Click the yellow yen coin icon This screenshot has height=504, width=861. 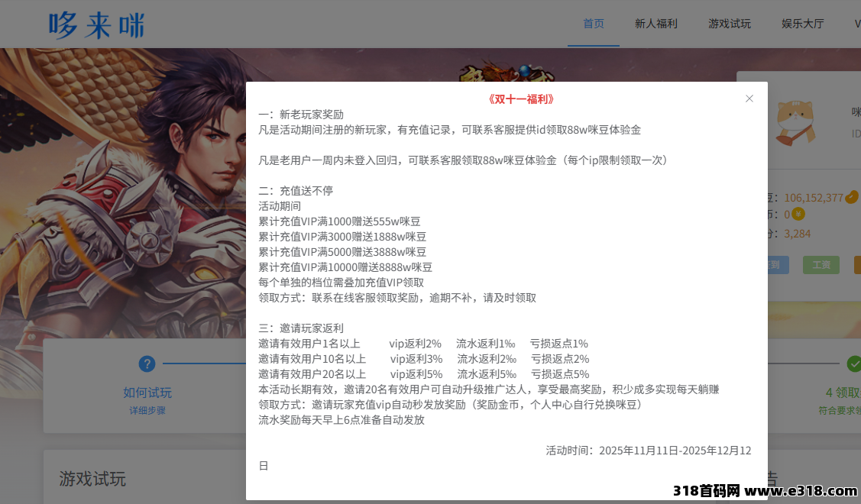(798, 215)
